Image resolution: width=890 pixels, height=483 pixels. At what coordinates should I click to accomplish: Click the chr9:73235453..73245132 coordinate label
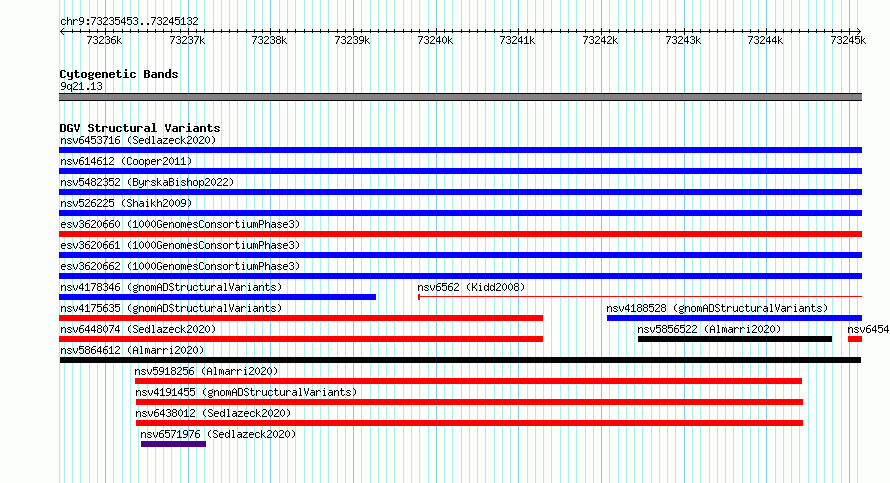pos(129,21)
